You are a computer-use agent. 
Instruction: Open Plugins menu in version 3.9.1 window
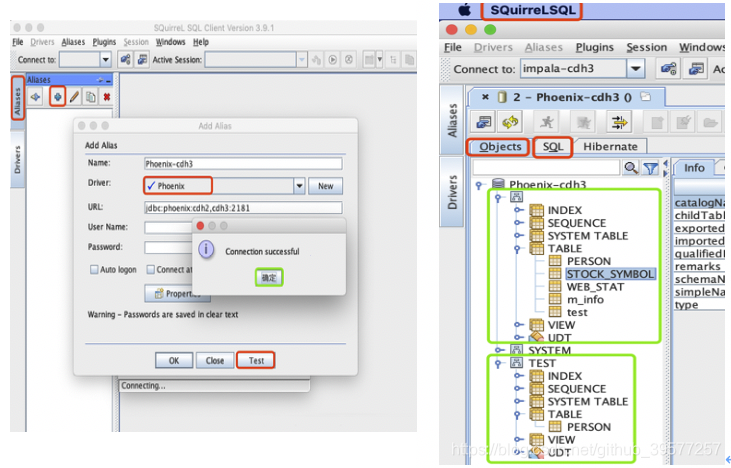pyautogui.click(x=104, y=42)
